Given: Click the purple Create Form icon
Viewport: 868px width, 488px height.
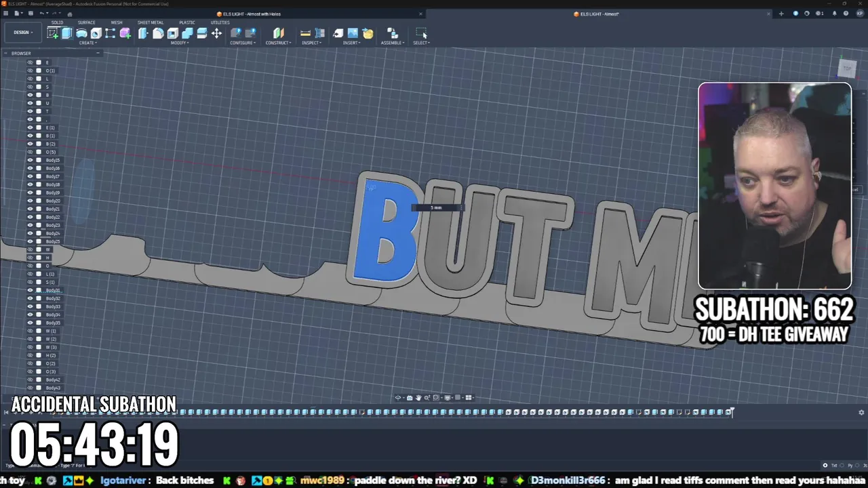Looking at the screenshot, I should tap(125, 33).
